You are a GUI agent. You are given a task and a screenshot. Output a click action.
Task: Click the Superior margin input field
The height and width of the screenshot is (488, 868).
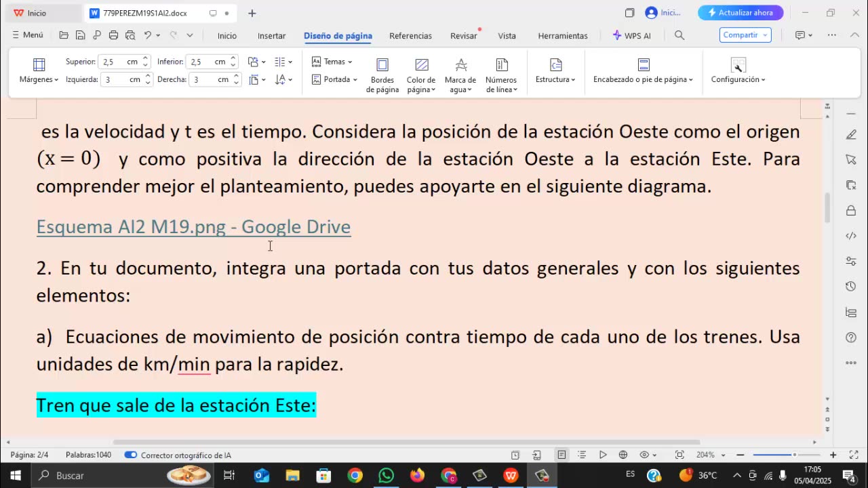124,62
